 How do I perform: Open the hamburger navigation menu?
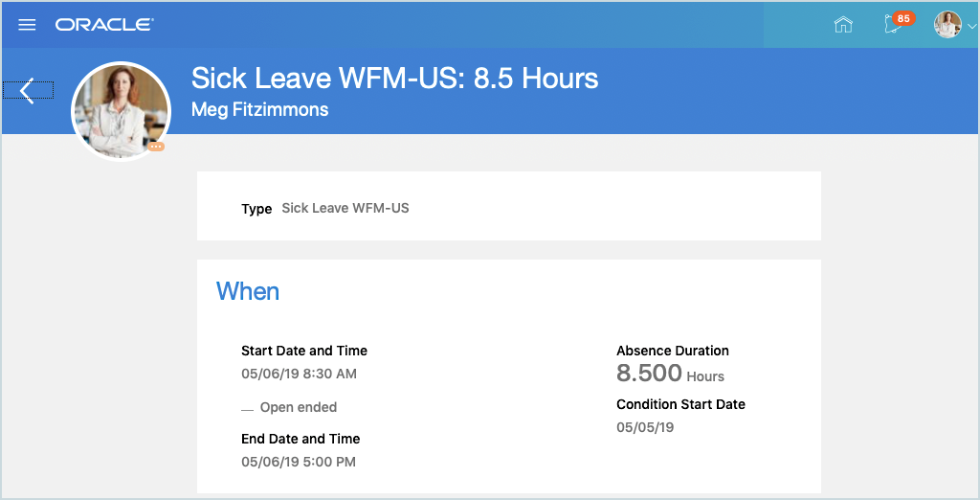[27, 25]
